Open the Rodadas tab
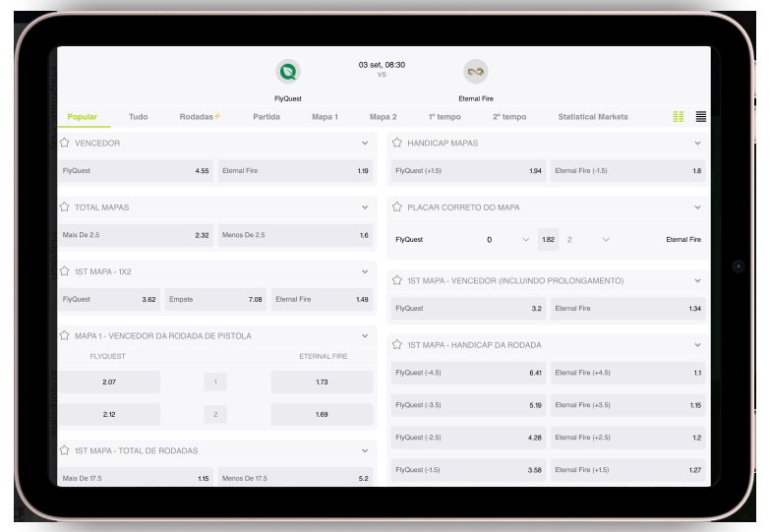 (x=200, y=117)
